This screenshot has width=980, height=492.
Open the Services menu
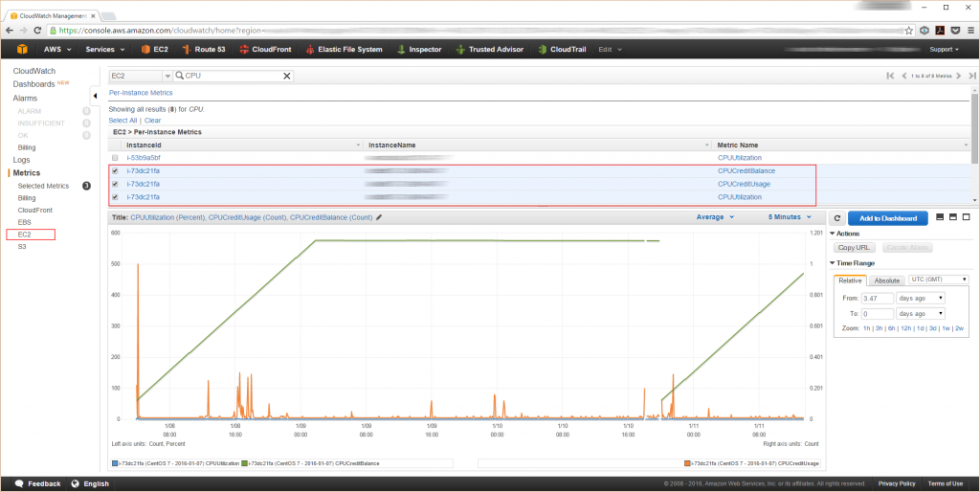click(105, 50)
